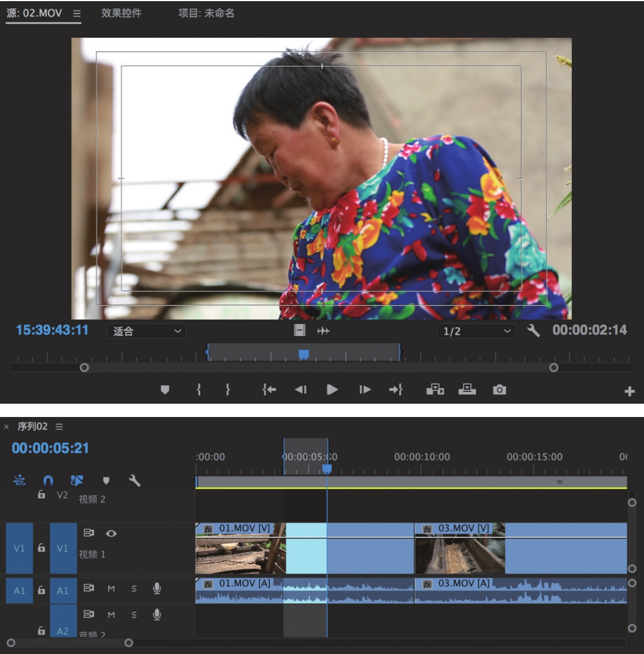
Task: Play the source clip
Action: (332, 390)
